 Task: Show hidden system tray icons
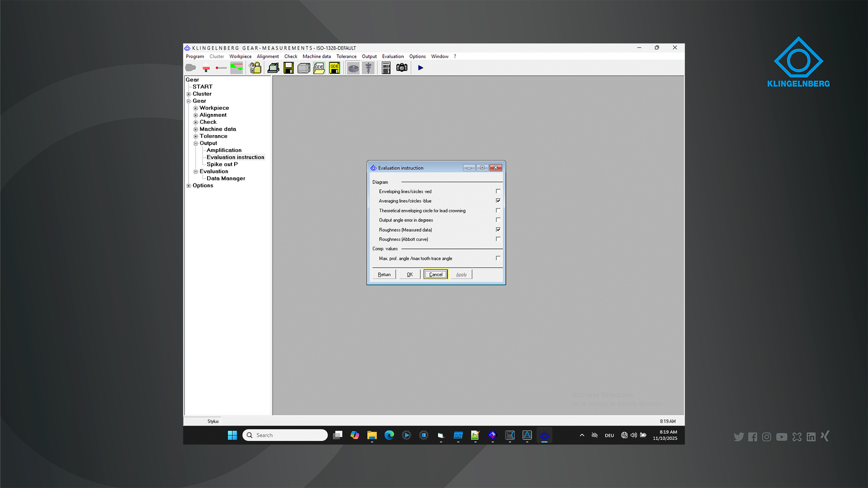tap(582, 435)
